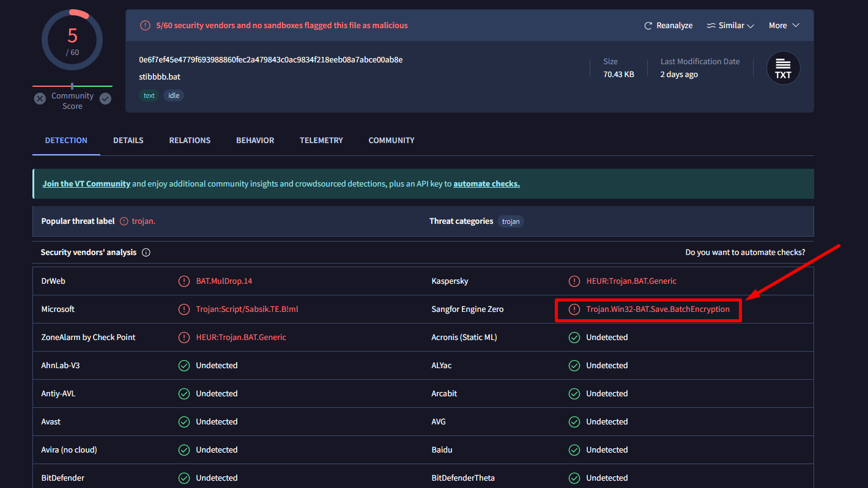This screenshot has height=488, width=868.
Task: Open the TELEMETRY tab
Action: 321,141
